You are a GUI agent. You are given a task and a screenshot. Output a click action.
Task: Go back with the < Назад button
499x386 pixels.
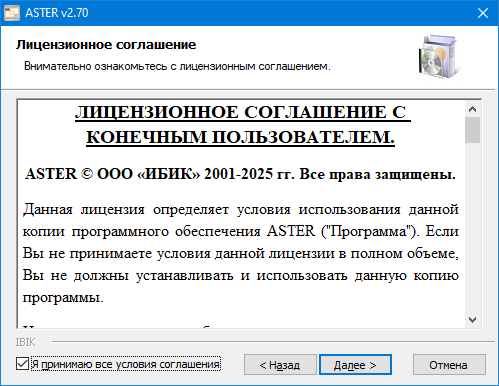point(280,365)
